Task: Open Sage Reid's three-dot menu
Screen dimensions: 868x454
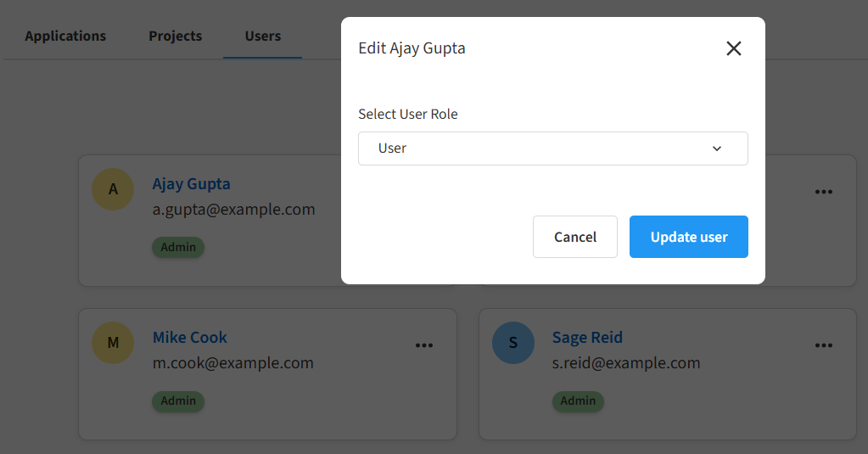Action: coord(824,345)
